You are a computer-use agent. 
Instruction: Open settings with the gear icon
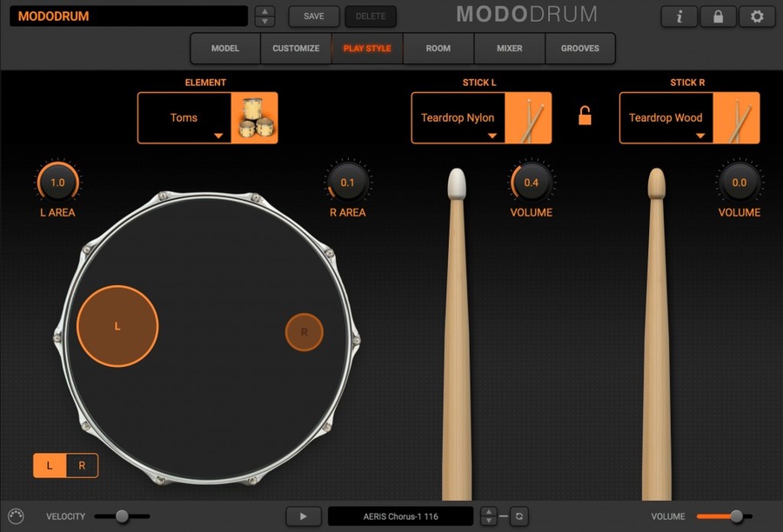(755, 17)
